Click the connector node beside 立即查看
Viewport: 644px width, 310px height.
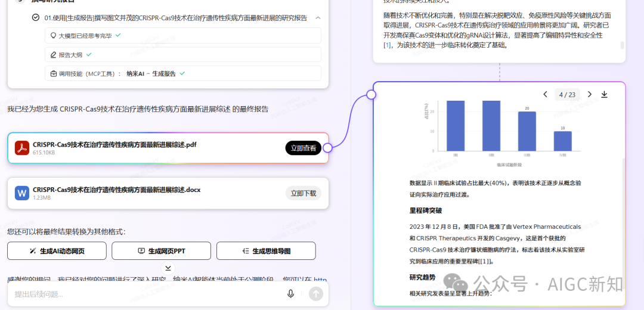pos(327,148)
